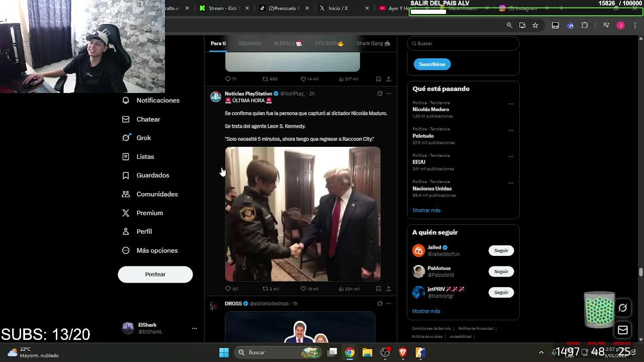Click the Suscribirse button
Screen dimensions: 644x362
[432, 64]
